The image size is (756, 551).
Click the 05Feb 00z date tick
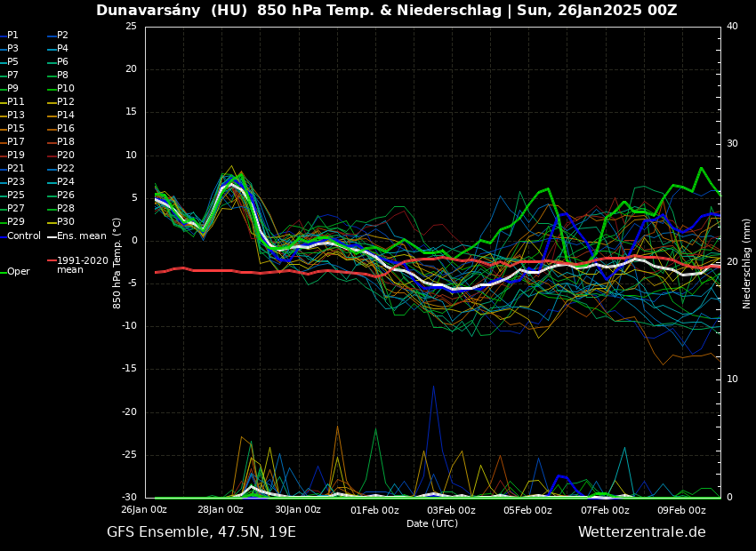coord(528,510)
